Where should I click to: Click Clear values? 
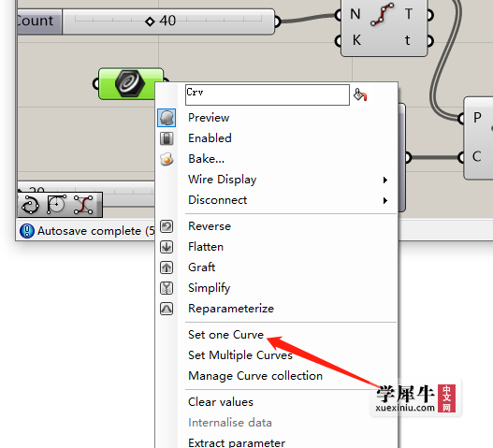221,402
